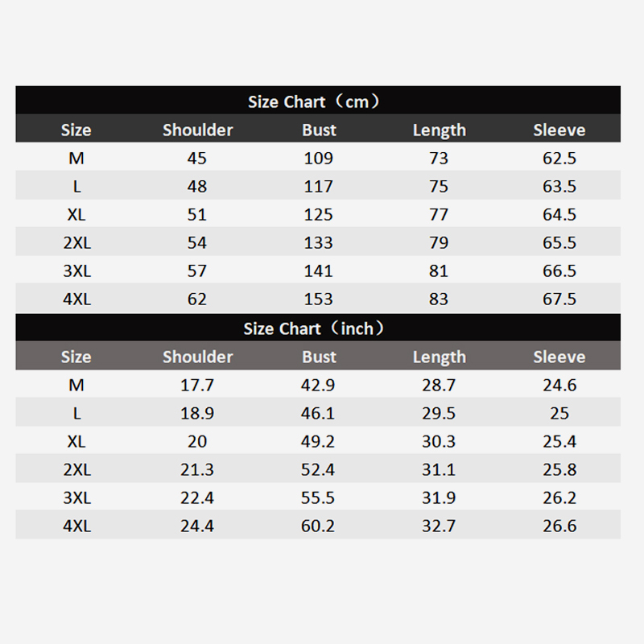644x644 pixels.
Task: Select the 4XL row label in the cm chart
Action: pyautogui.click(x=76, y=299)
